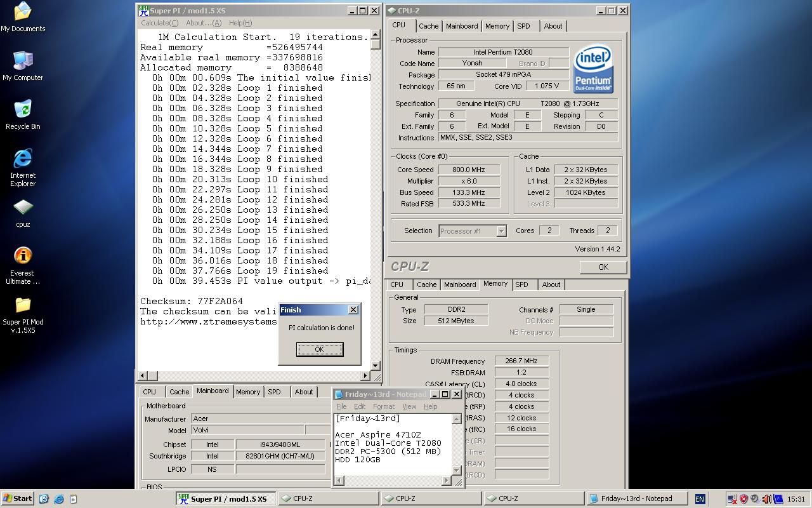Image resolution: width=812 pixels, height=508 pixels.
Task: Click first quick launch icon beside Start
Action: (x=44, y=499)
